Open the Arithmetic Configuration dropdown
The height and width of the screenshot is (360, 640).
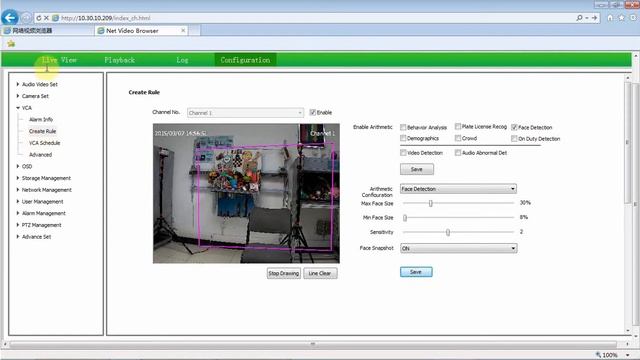point(458,189)
